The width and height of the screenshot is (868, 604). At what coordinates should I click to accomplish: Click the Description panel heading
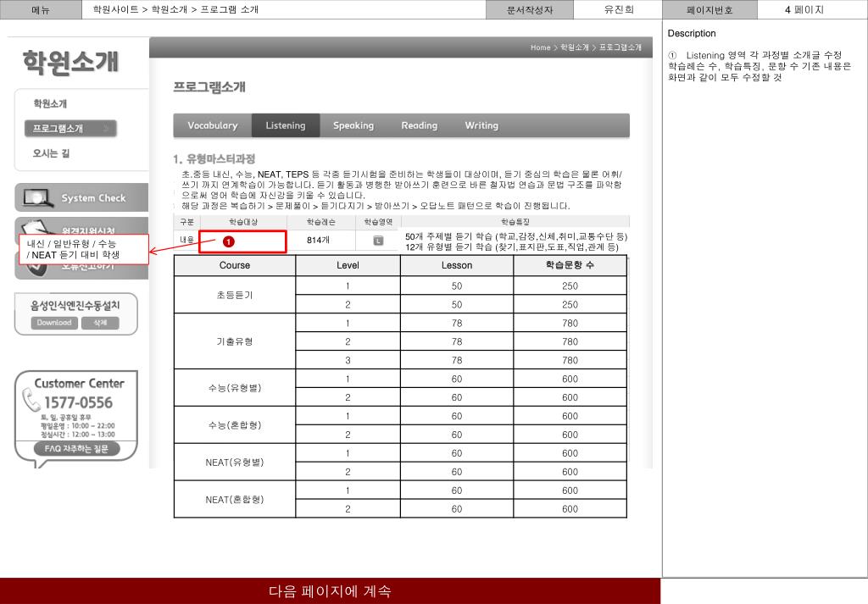pyautogui.click(x=692, y=33)
